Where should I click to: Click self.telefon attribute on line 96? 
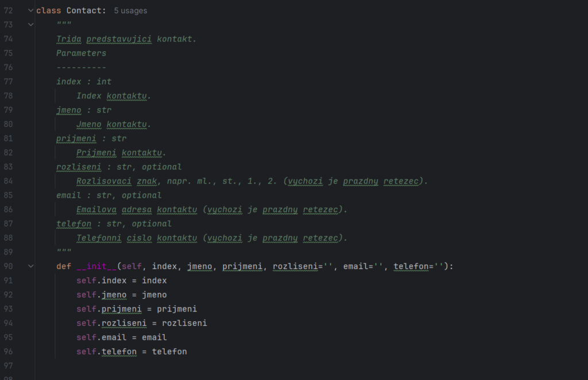pos(106,351)
